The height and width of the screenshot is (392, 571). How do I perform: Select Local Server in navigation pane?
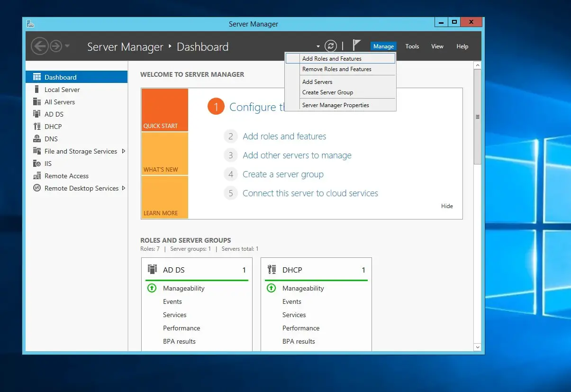[62, 90]
